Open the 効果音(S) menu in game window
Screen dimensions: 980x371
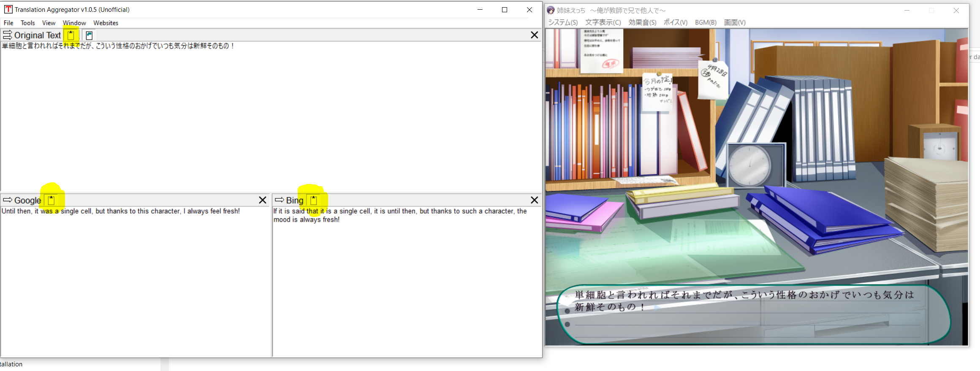(642, 22)
